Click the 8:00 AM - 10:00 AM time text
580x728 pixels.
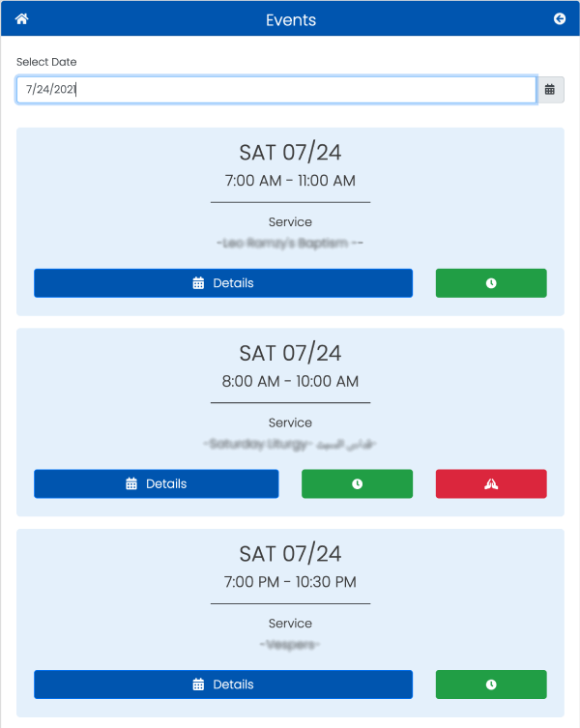(290, 381)
